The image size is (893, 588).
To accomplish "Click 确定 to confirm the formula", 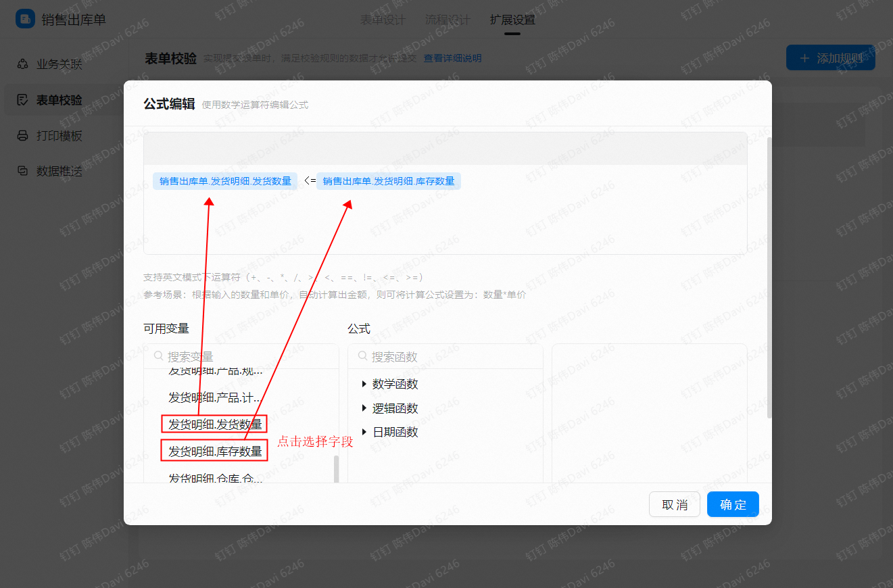I will pos(733,504).
